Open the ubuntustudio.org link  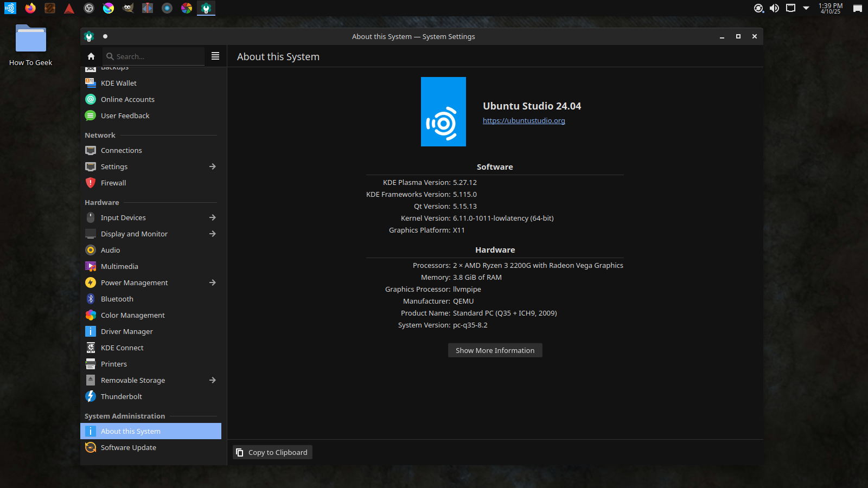pyautogui.click(x=524, y=120)
